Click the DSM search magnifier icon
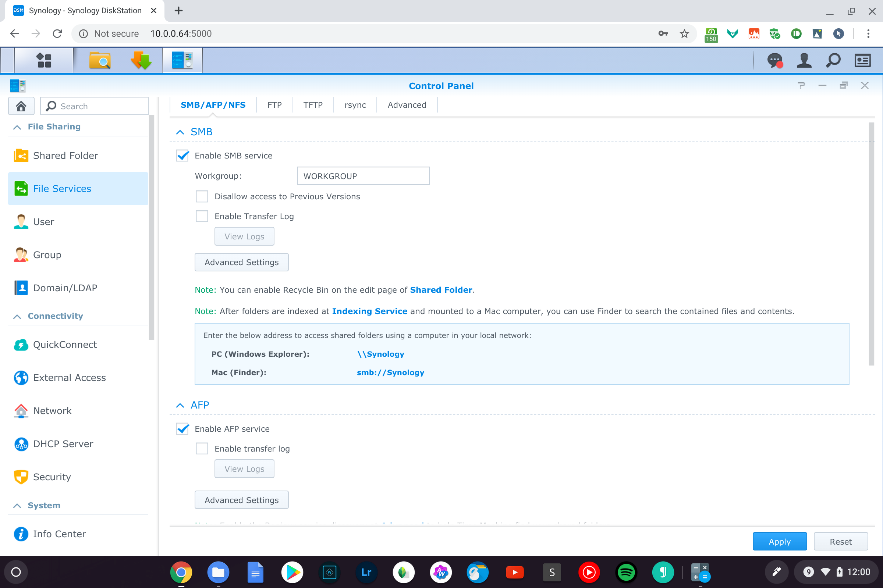Image resolution: width=883 pixels, height=588 pixels. click(833, 60)
